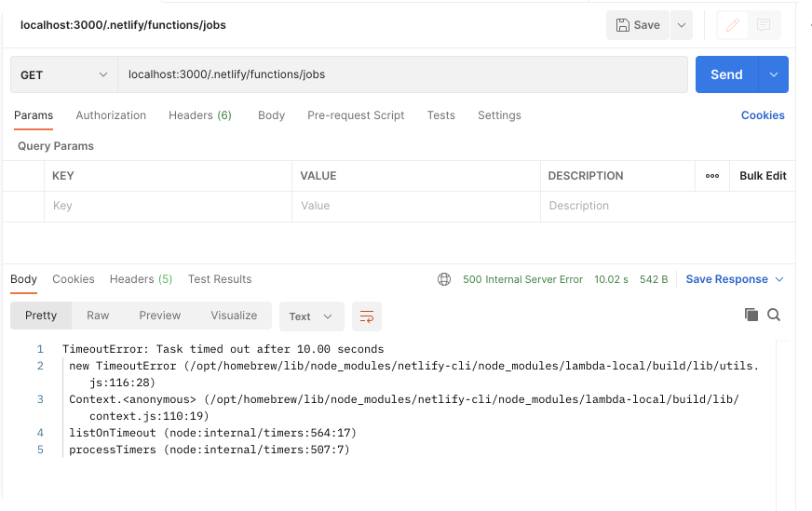The image size is (812, 511).
Task: Select the Params tab
Action: 34,115
